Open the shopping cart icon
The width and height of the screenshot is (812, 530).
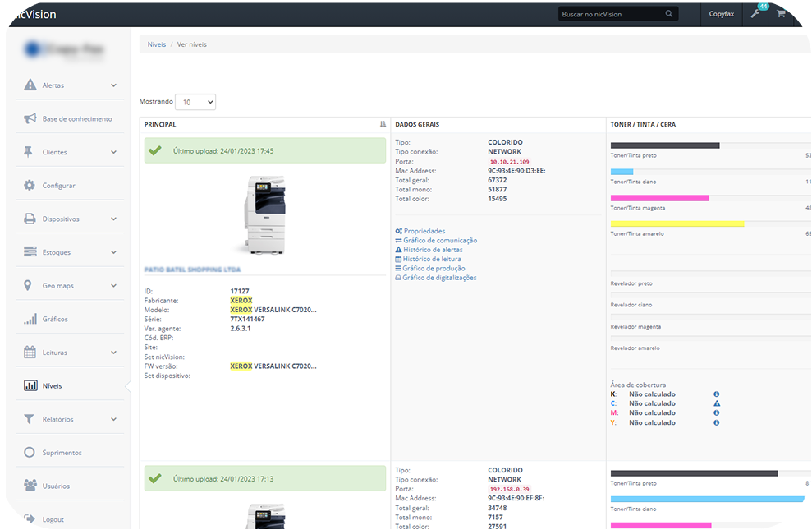pos(781,14)
